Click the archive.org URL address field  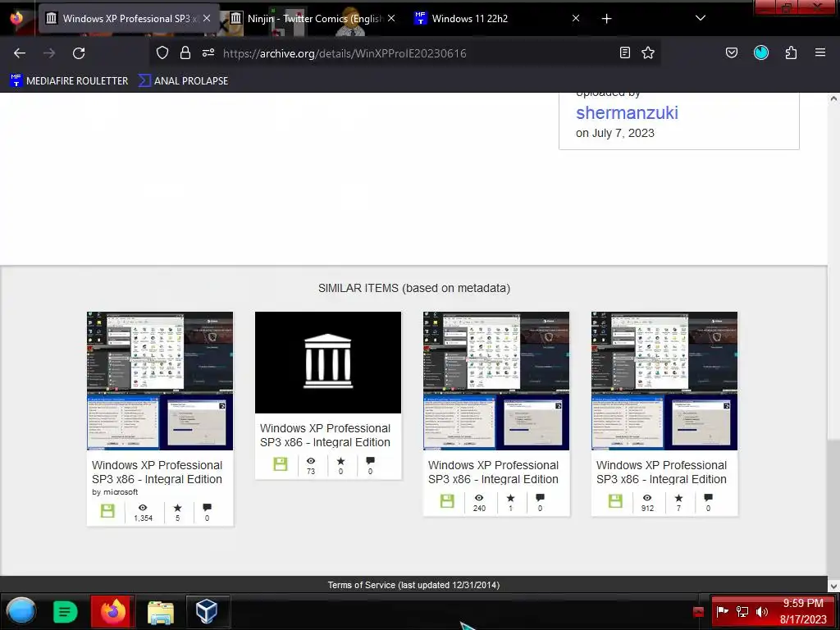point(404,53)
